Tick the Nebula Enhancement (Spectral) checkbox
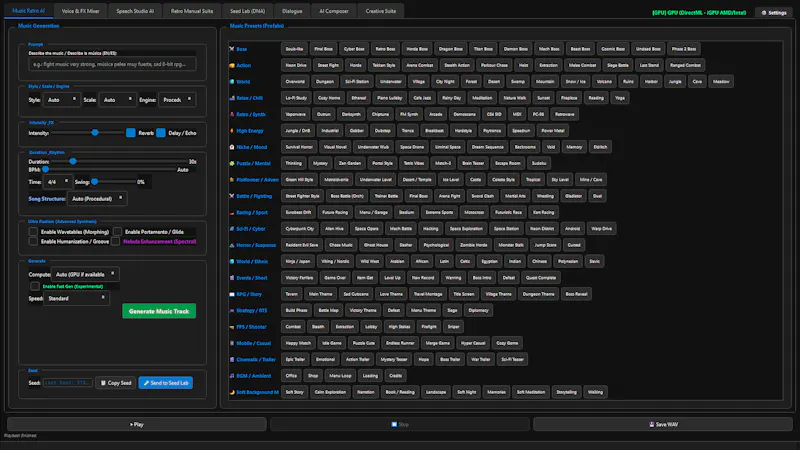 pyautogui.click(x=116, y=241)
